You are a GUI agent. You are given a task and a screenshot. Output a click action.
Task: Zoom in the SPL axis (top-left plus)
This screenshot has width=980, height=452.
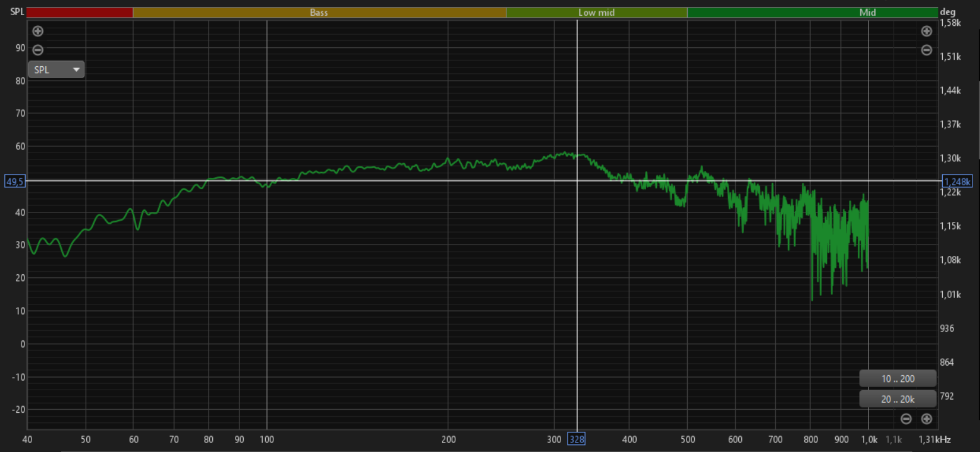tap(38, 31)
